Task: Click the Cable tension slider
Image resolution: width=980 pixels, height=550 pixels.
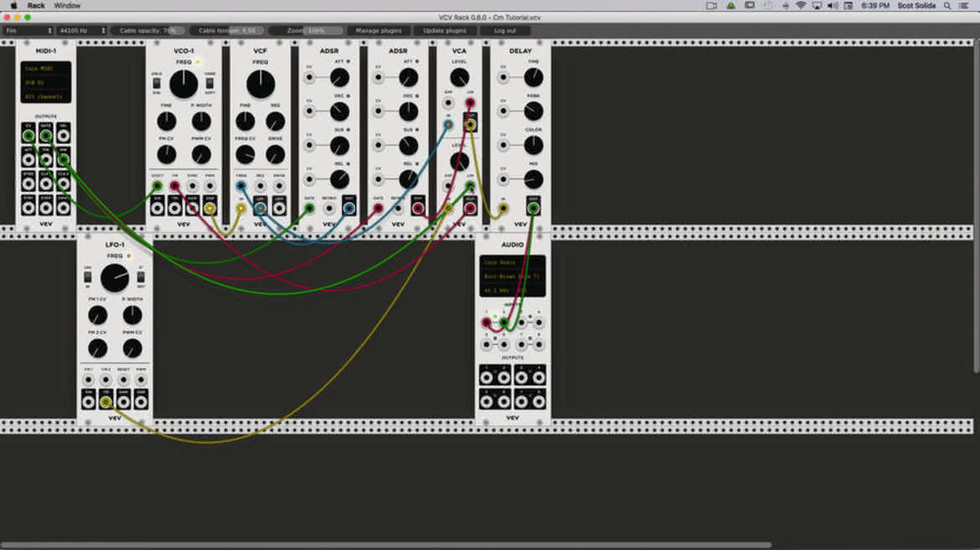Action: (227, 30)
